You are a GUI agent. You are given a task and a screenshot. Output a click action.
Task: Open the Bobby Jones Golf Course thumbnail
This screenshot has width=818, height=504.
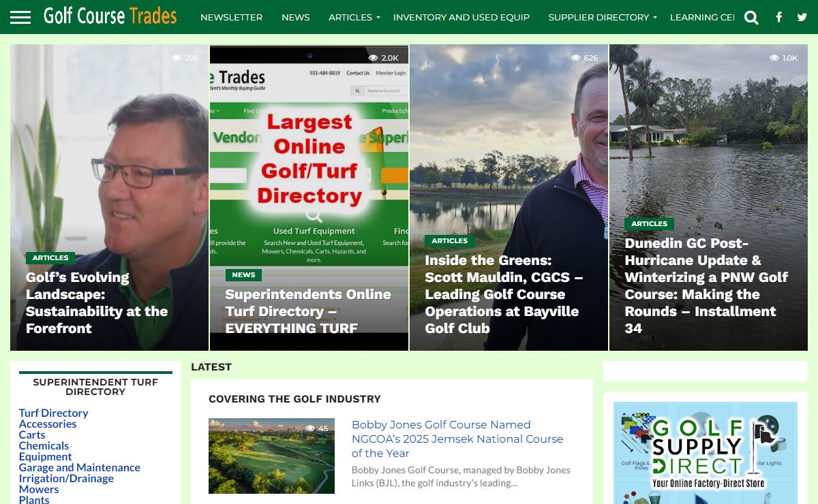pos(271,456)
